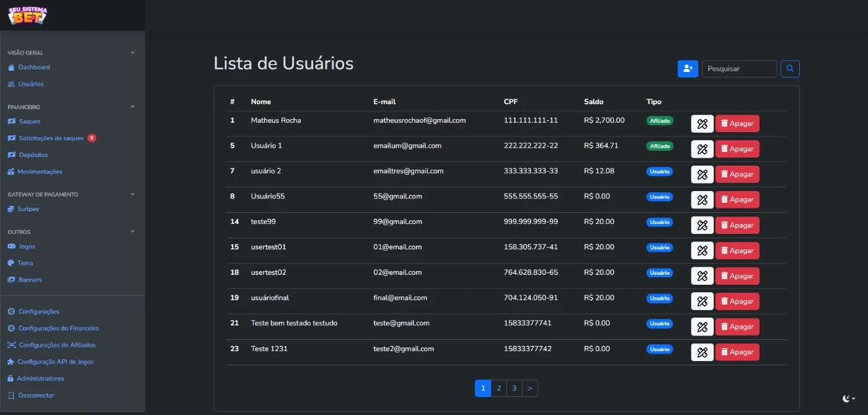Click the Banners image icon
Image resolution: width=868 pixels, height=415 pixels.
[x=11, y=280]
